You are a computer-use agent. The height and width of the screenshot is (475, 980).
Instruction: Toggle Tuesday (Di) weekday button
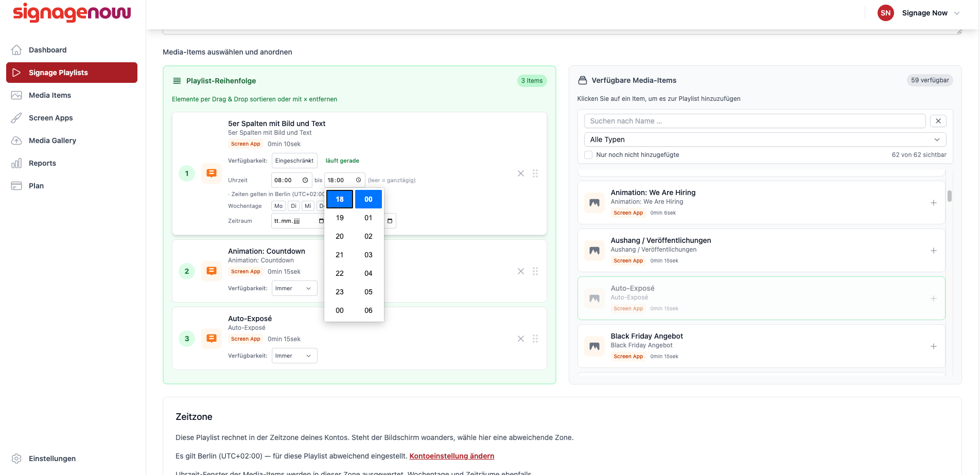[x=293, y=206]
